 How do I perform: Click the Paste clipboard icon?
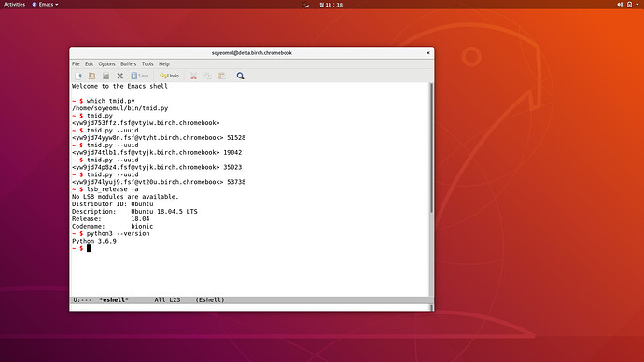click(222, 76)
